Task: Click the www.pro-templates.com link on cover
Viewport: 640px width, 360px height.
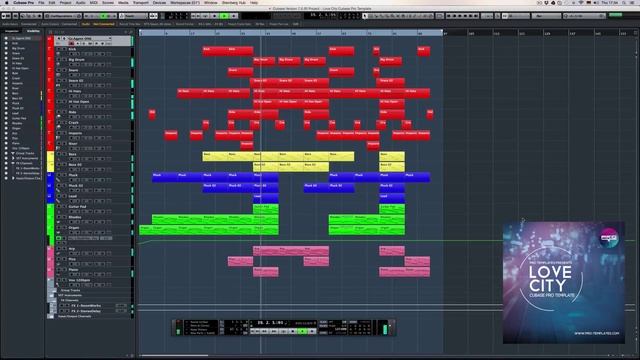Action: 596,333
